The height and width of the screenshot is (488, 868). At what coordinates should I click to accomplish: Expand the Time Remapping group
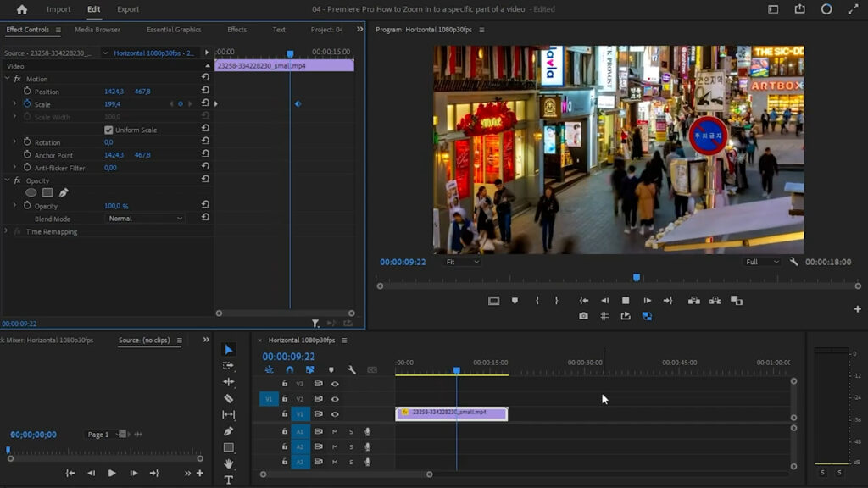coord(6,231)
